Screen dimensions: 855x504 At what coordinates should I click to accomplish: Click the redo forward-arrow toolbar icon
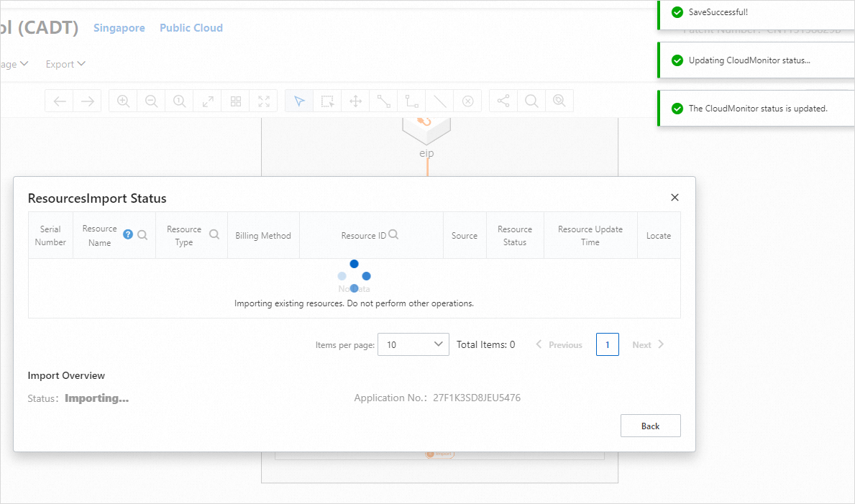click(x=87, y=101)
